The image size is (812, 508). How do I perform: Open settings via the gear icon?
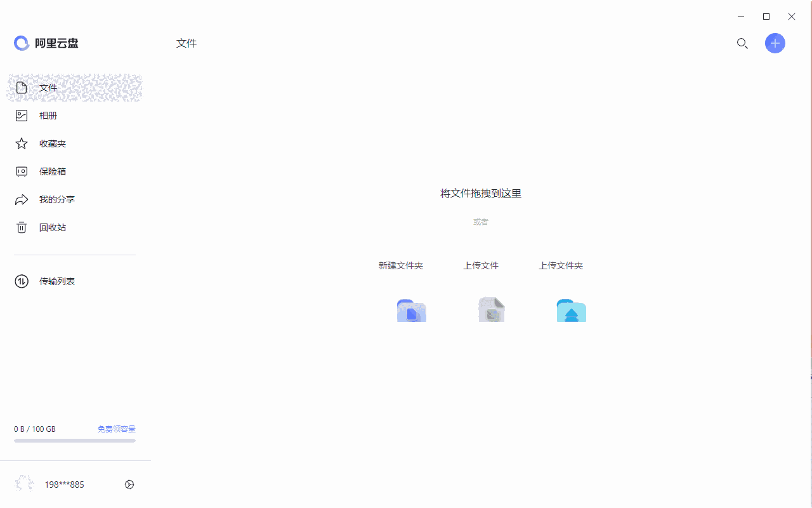[129, 484]
